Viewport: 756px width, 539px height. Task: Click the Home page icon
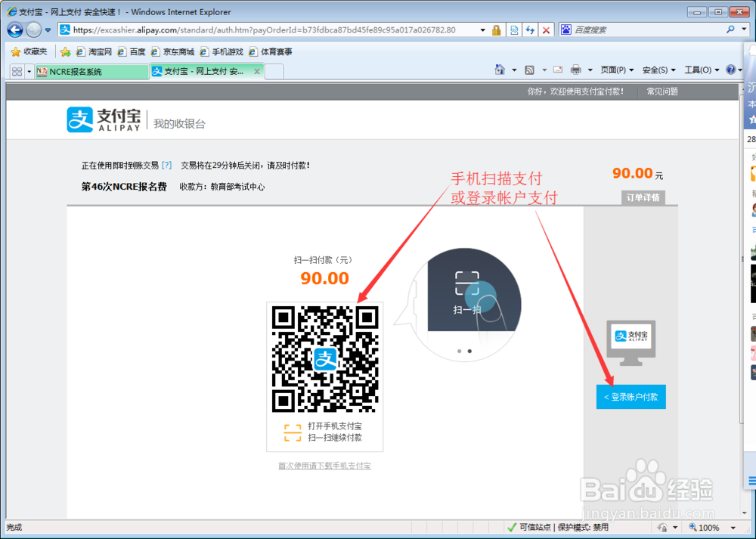point(500,70)
